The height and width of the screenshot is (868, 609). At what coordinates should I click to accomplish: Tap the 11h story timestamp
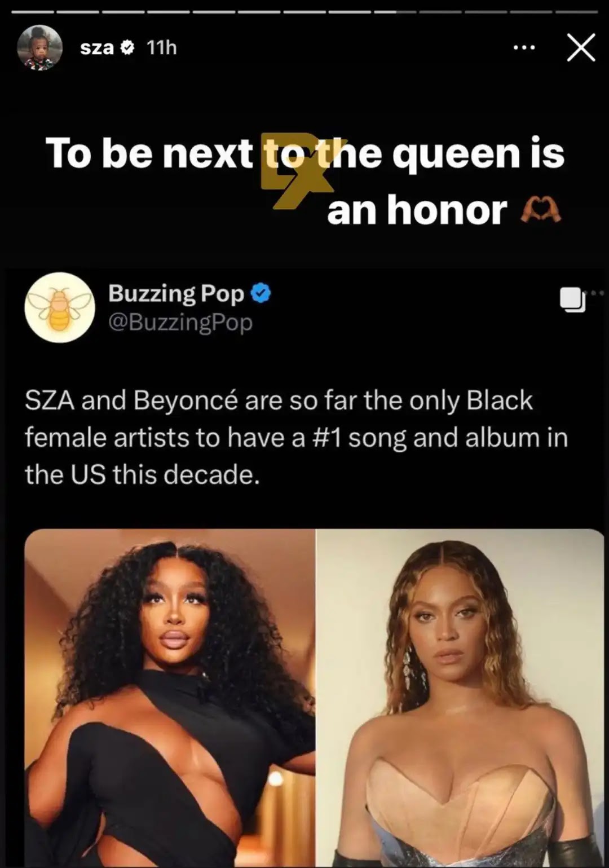(162, 48)
